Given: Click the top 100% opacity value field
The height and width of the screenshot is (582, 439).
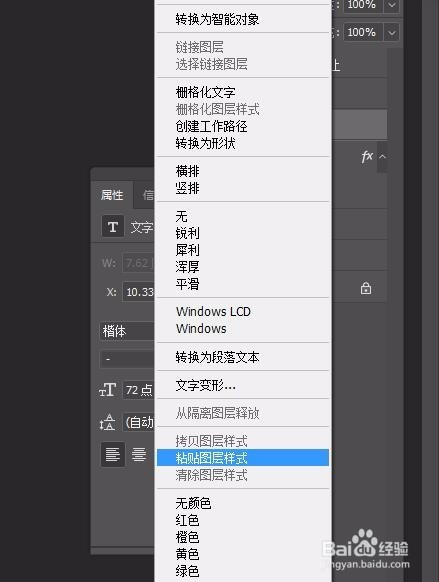Looking at the screenshot, I should click(363, 5).
